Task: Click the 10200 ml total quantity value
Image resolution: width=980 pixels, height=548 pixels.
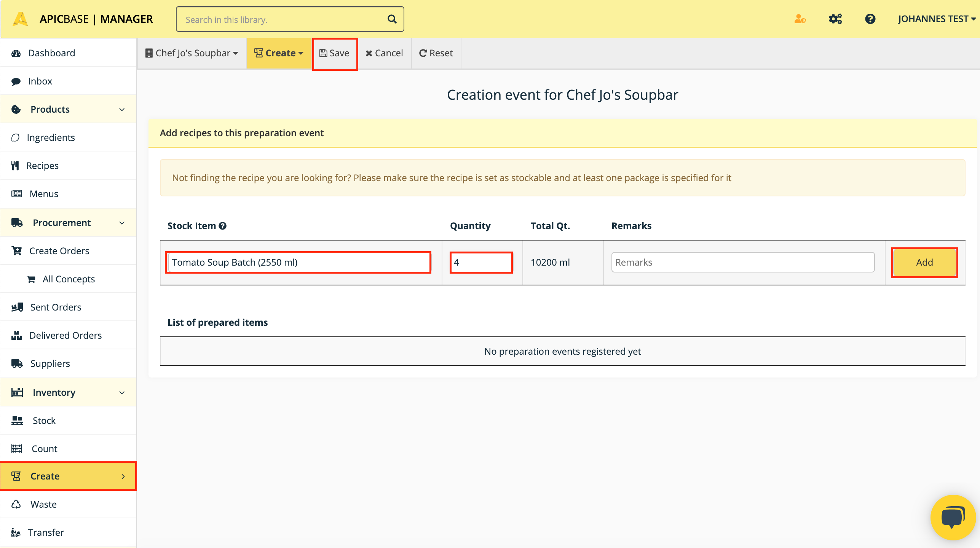Action: tap(550, 263)
